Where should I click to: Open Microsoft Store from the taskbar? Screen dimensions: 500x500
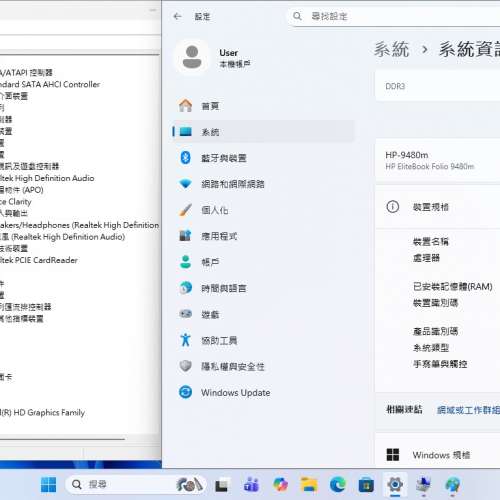click(366, 485)
